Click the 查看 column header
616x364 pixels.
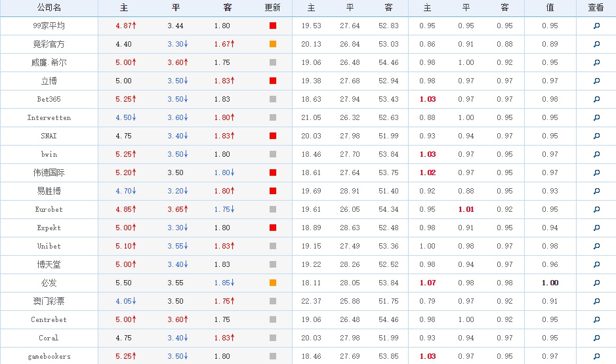[596, 7]
